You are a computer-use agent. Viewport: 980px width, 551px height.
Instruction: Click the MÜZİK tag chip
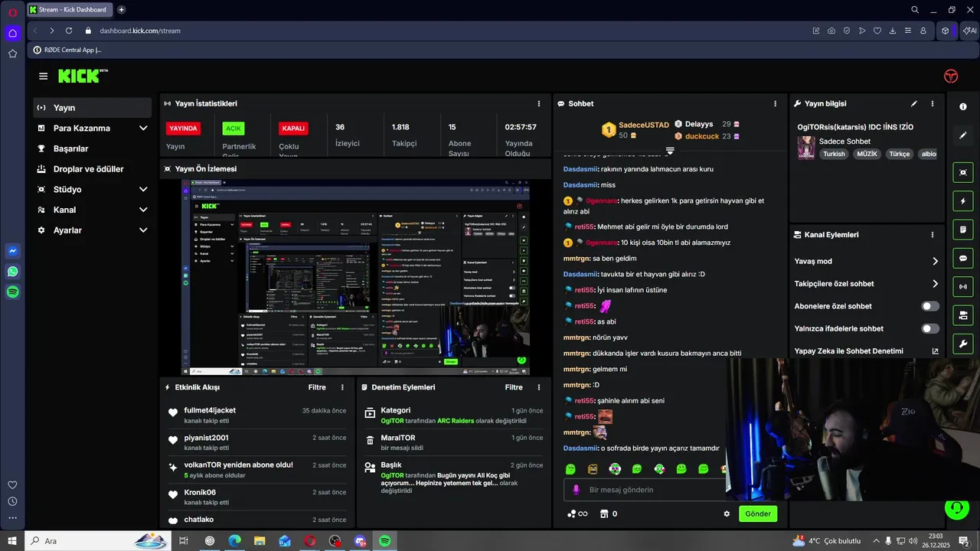pos(867,154)
